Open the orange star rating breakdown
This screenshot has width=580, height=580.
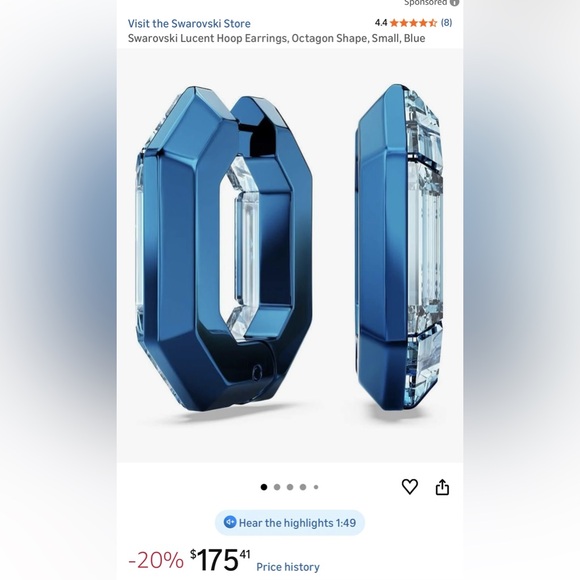[413, 23]
